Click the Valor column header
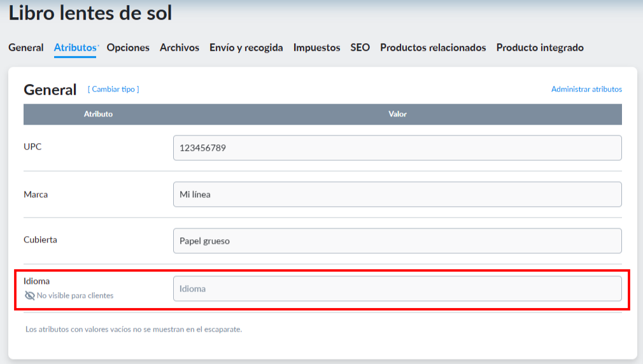This screenshot has height=364, width=643. [397, 114]
